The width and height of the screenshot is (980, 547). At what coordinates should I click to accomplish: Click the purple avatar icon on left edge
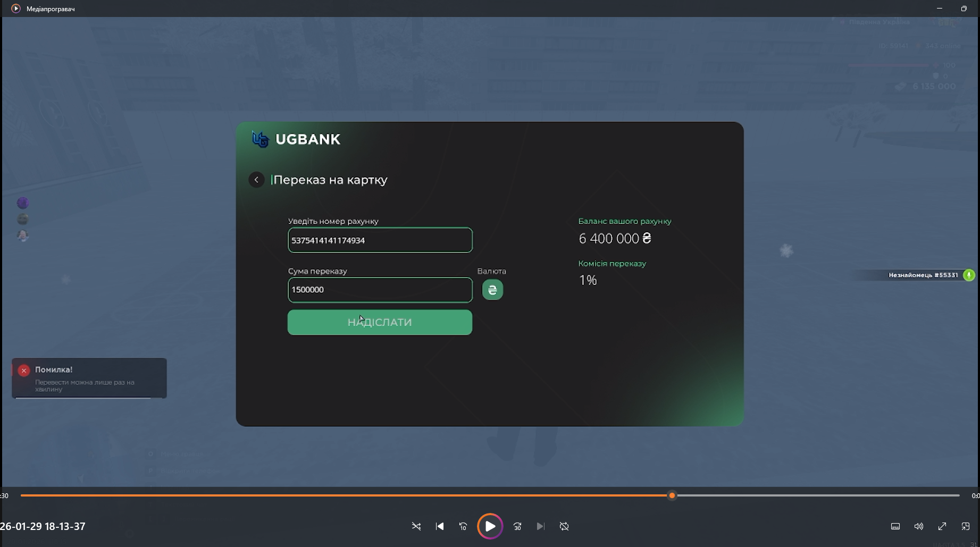tap(23, 203)
